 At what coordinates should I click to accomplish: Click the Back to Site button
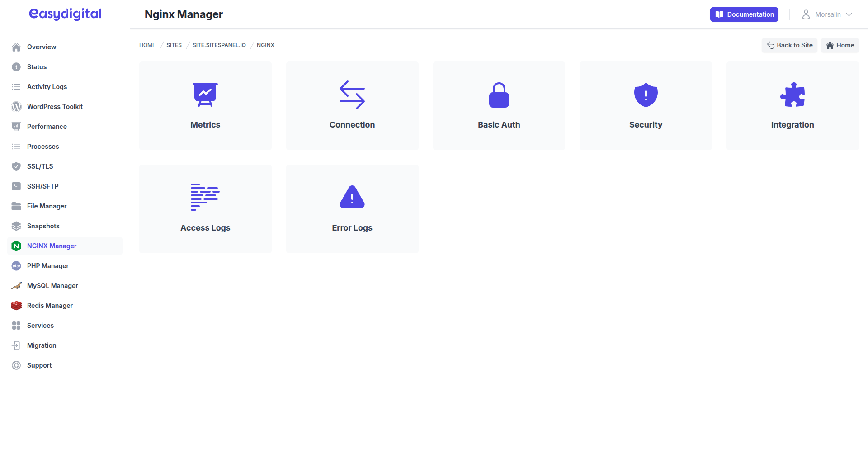pos(789,45)
